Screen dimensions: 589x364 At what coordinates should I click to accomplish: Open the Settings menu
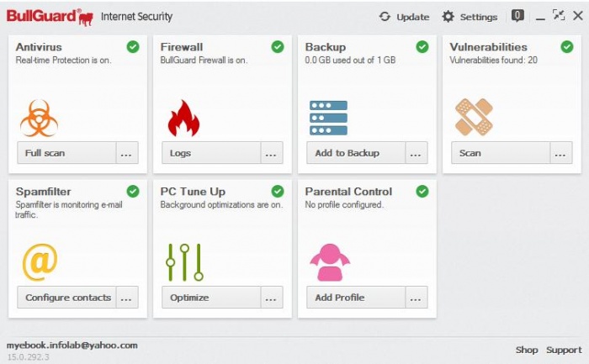click(470, 17)
